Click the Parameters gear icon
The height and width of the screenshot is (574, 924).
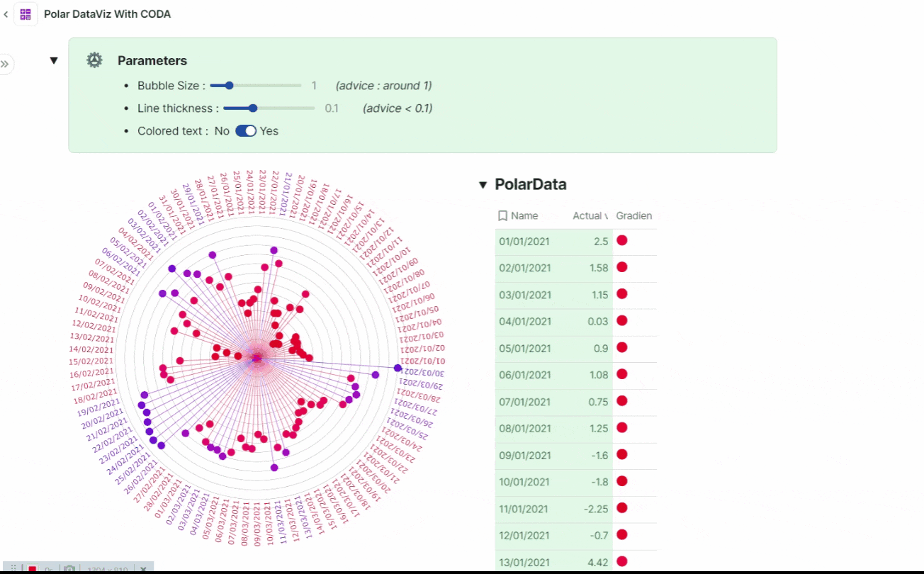pyautogui.click(x=94, y=60)
